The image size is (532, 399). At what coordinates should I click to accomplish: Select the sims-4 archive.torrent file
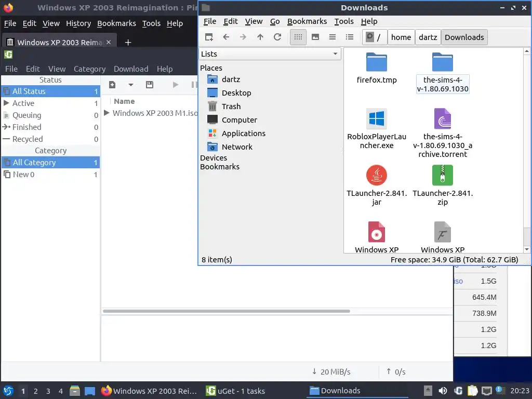[x=443, y=133]
